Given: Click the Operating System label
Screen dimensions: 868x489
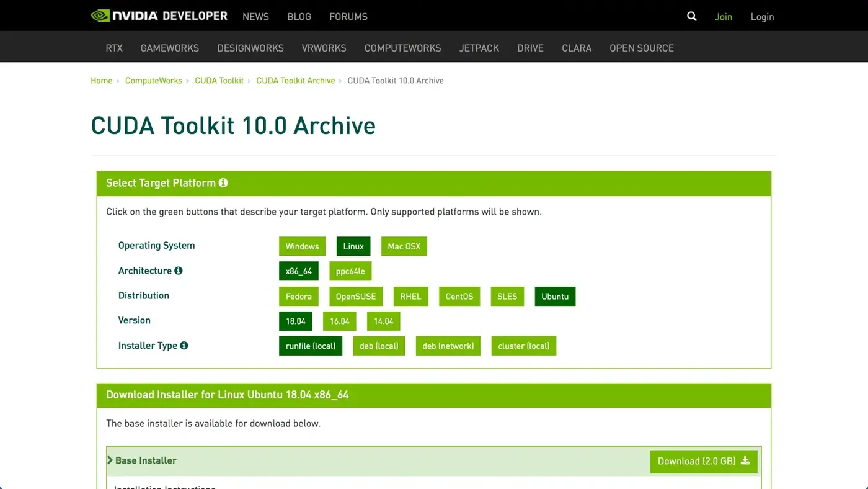Looking at the screenshot, I should [x=156, y=246].
